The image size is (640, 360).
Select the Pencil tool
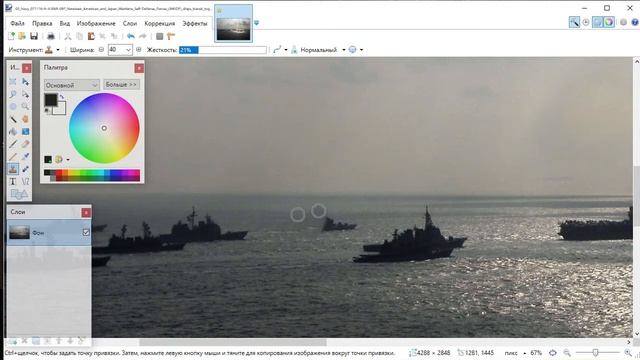pos(13,156)
